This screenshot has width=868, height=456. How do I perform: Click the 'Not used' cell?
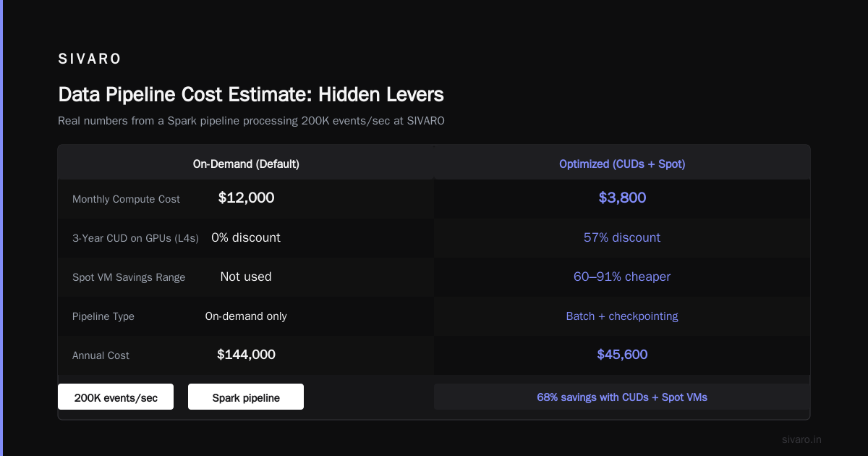coord(246,276)
